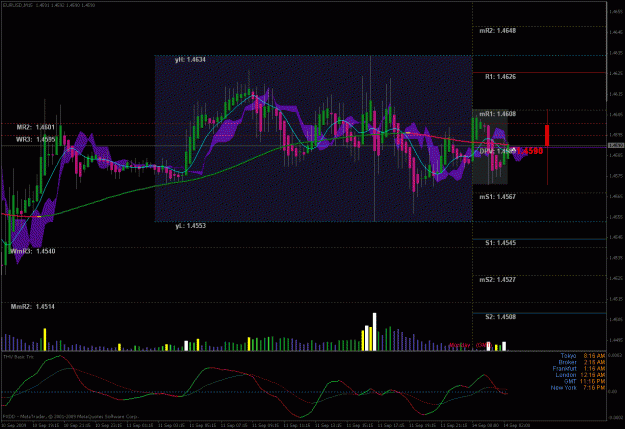This screenshot has height=429, width=625.
Task: Click the large red daily candle
Action: [x=547, y=136]
